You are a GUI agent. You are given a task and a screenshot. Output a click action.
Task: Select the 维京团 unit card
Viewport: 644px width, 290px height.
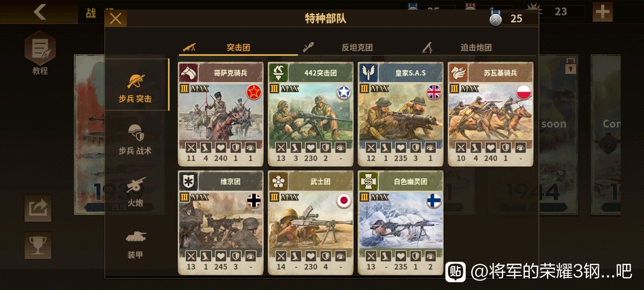221,223
